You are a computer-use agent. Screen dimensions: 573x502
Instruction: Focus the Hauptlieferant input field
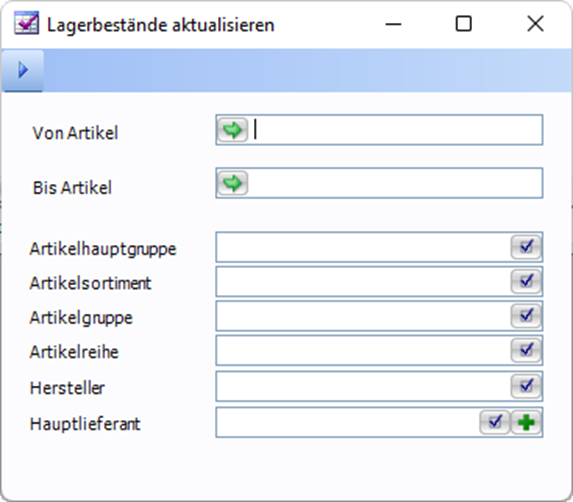(x=348, y=422)
